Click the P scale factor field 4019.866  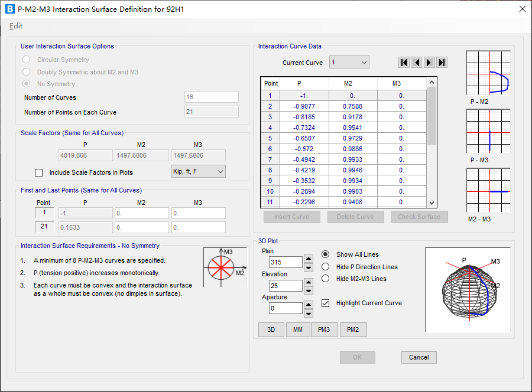86,155
